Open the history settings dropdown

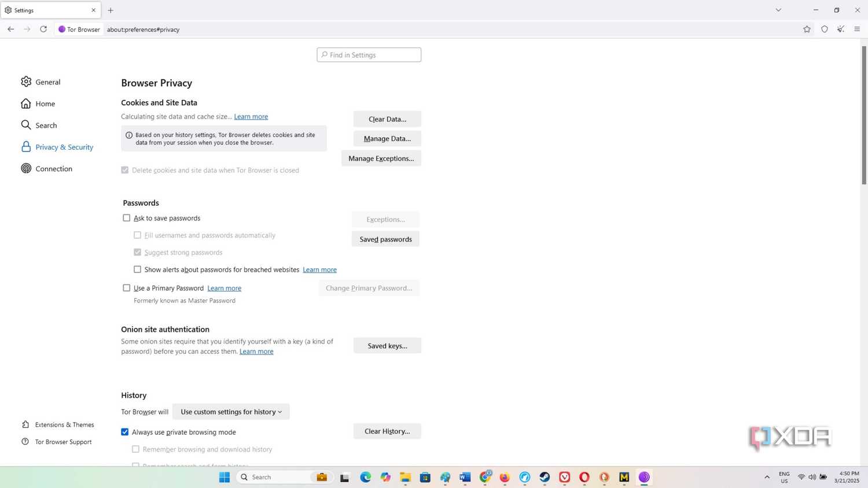click(231, 412)
